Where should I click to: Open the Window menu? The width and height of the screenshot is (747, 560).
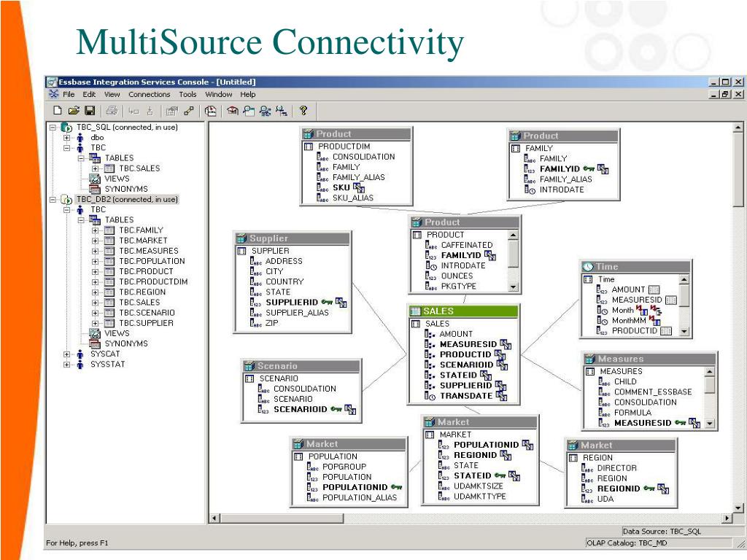219,94
